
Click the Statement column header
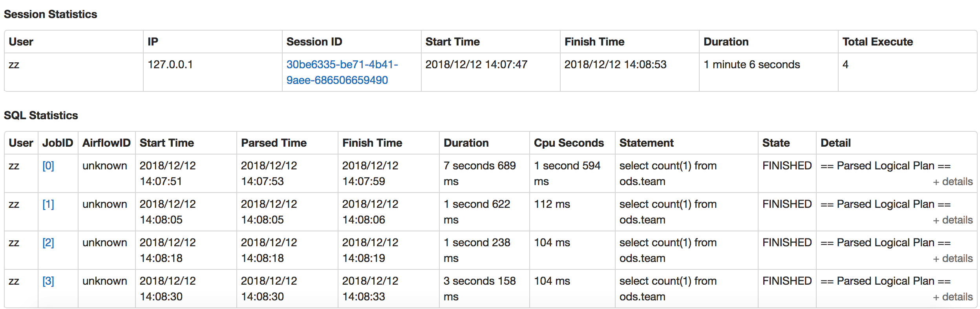(646, 143)
